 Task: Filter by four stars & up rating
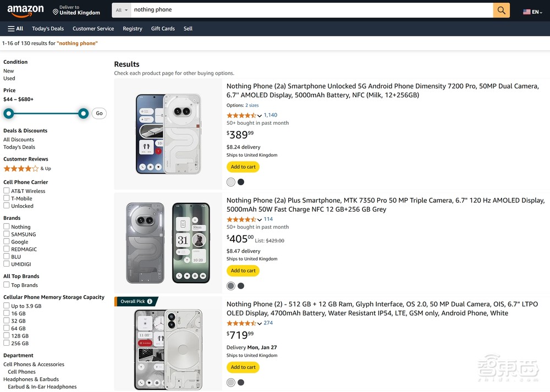[21, 169]
